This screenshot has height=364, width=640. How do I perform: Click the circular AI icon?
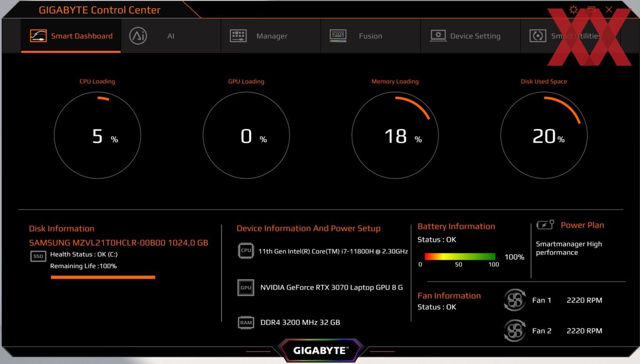138,36
